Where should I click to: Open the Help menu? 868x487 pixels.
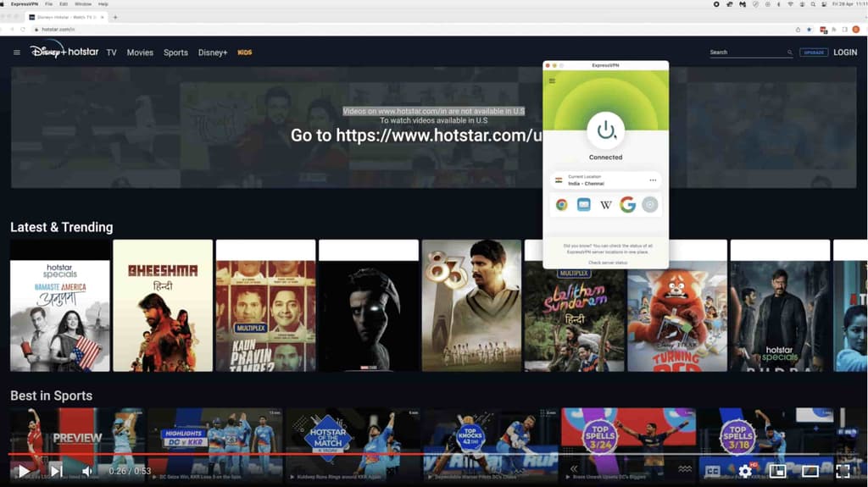click(103, 4)
